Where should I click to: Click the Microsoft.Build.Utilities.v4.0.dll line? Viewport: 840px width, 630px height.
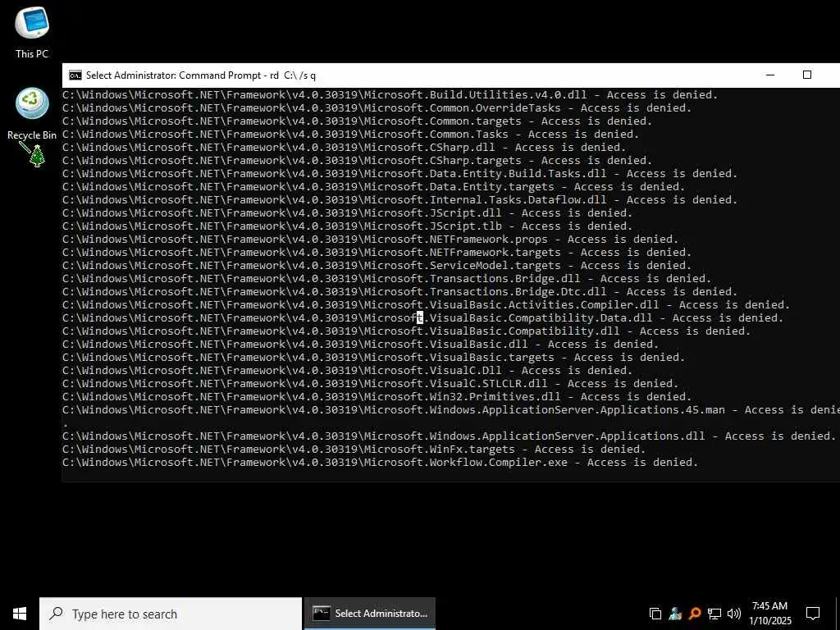pos(390,95)
